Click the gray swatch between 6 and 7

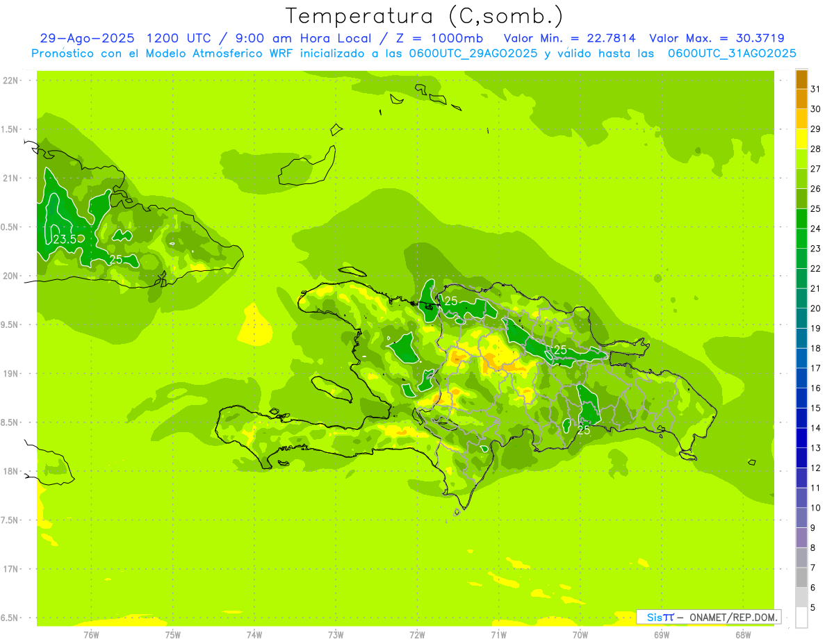[801, 577]
